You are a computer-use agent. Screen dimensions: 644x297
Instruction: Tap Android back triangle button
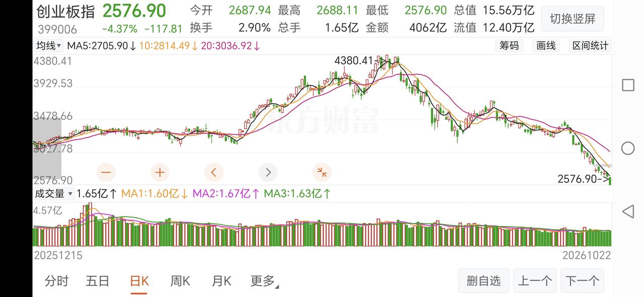coord(628,212)
